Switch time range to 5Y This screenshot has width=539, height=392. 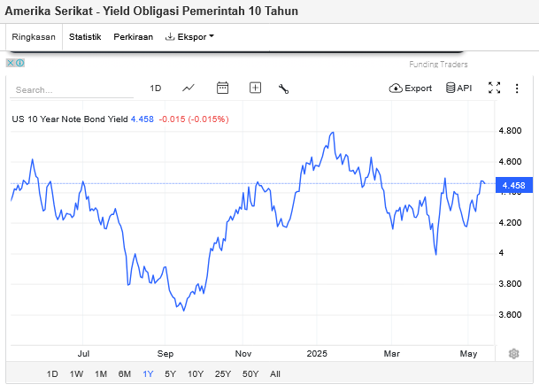click(x=170, y=374)
